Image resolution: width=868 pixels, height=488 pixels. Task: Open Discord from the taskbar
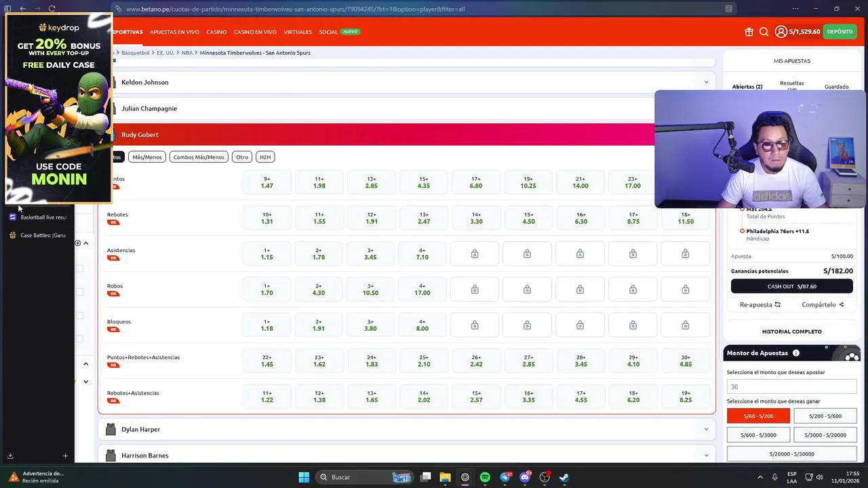(x=525, y=477)
